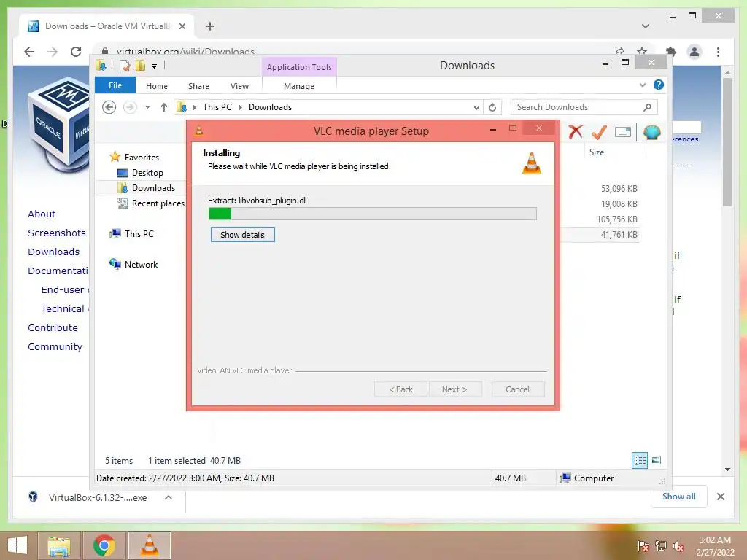Screen dimensions: 747x560
Task: Reload the Chrome page
Action: (76, 52)
